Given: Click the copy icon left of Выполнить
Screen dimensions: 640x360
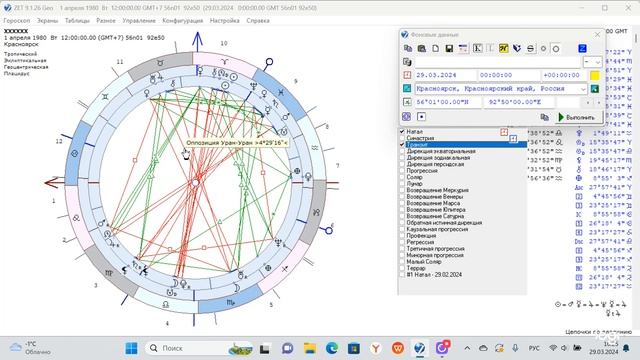Looking at the screenshot, I should click(x=544, y=117).
